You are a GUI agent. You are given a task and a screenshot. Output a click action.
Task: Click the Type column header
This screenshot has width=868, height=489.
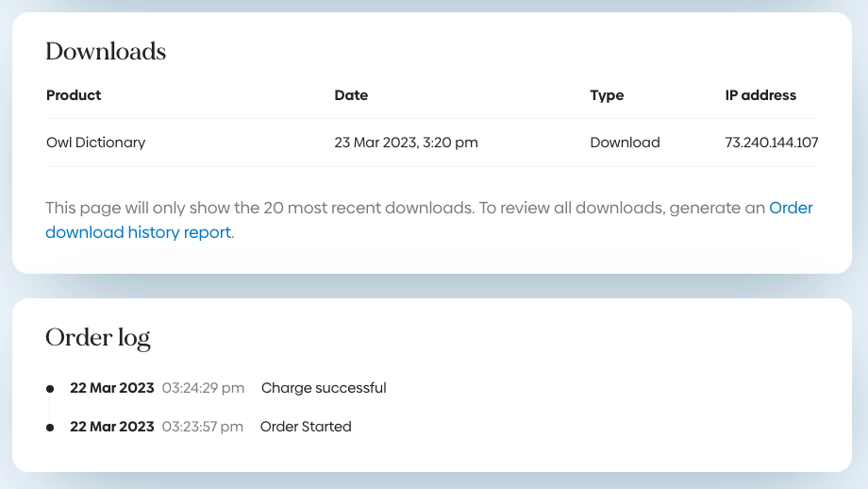coord(607,95)
